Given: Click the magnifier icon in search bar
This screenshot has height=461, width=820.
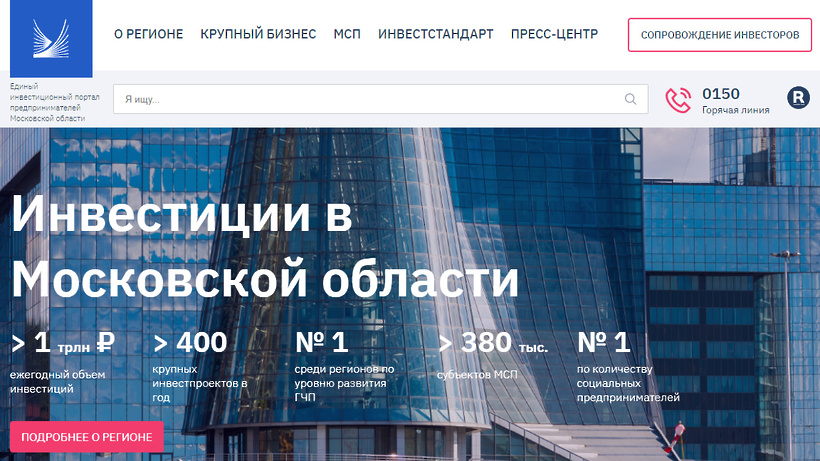Looking at the screenshot, I should point(630,99).
